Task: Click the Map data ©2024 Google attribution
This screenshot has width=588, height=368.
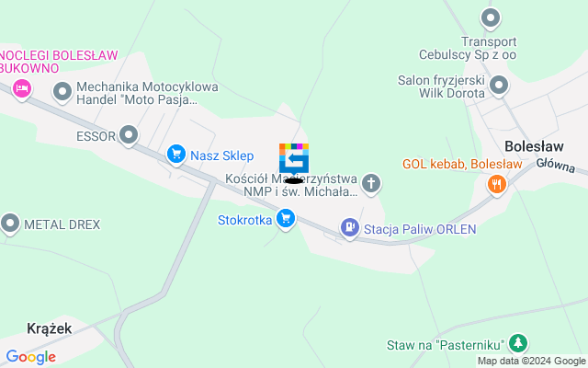Action: tap(531, 361)
